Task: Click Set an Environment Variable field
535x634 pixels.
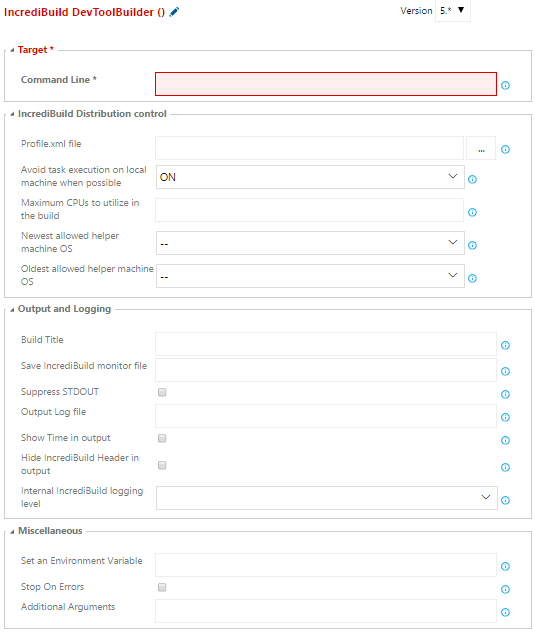Action: [326, 565]
